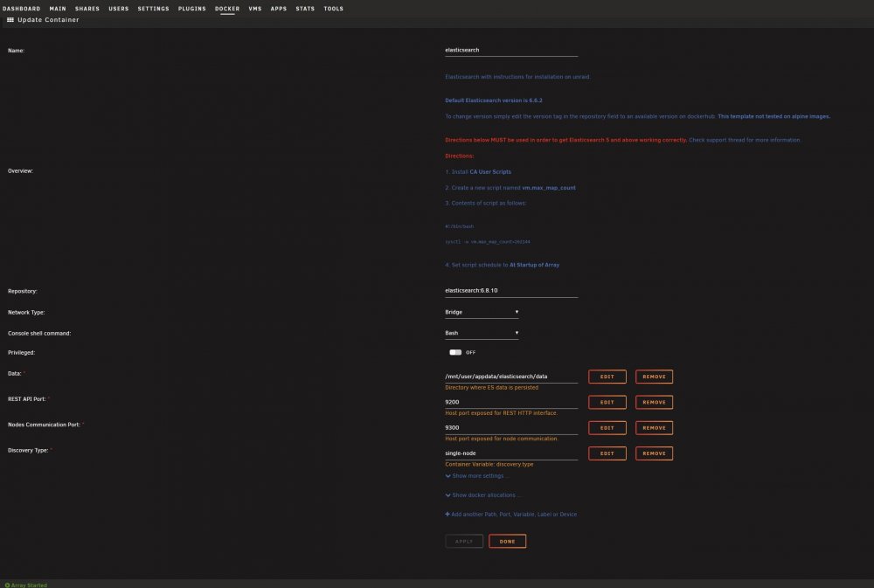The height and width of the screenshot is (588, 874).
Task: Go to the Apps tab
Action: point(278,9)
